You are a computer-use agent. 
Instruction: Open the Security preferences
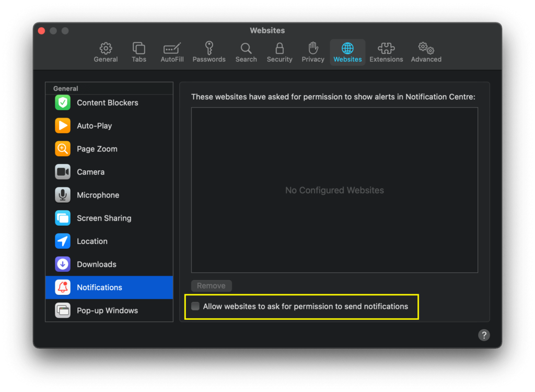click(280, 52)
